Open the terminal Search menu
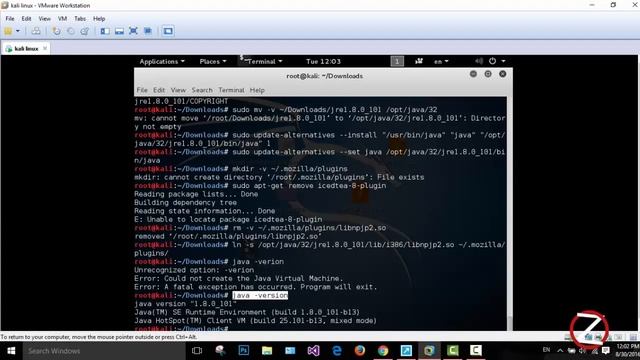 [x=202, y=90]
